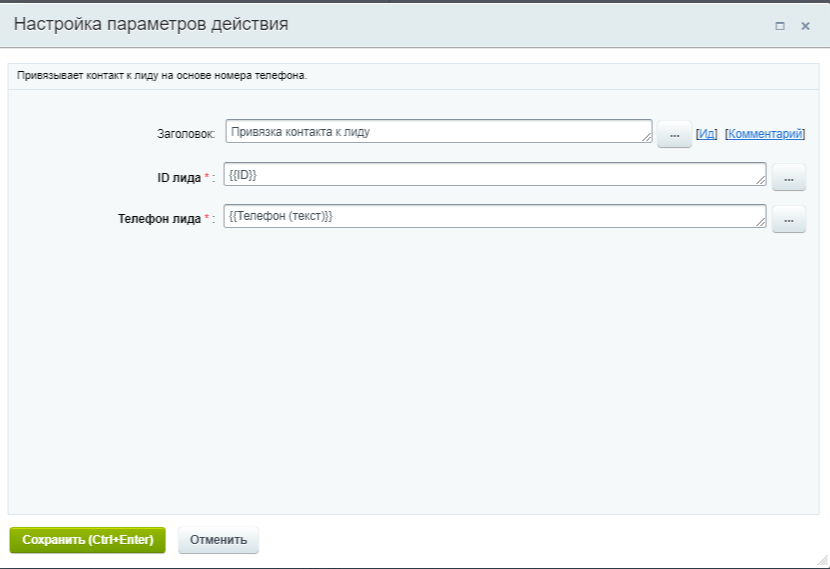Click resize grip of ID лида textarea
830x569 pixels.
click(x=761, y=181)
